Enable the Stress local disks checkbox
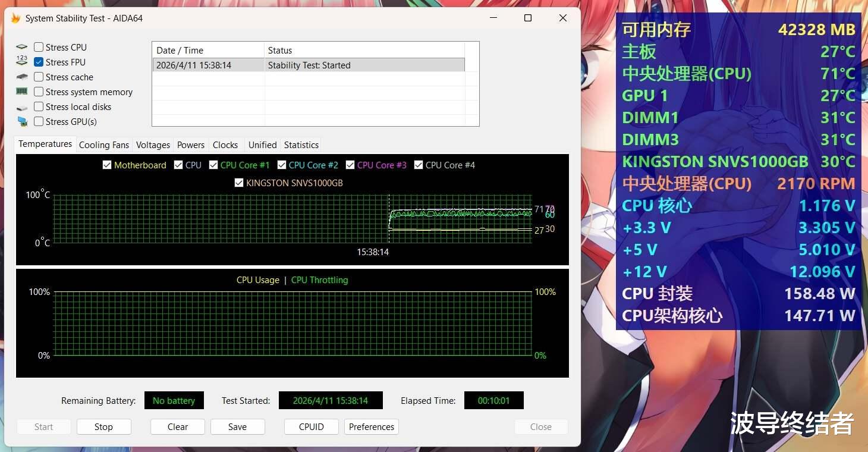868x452 pixels. click(x=39, y=106)
